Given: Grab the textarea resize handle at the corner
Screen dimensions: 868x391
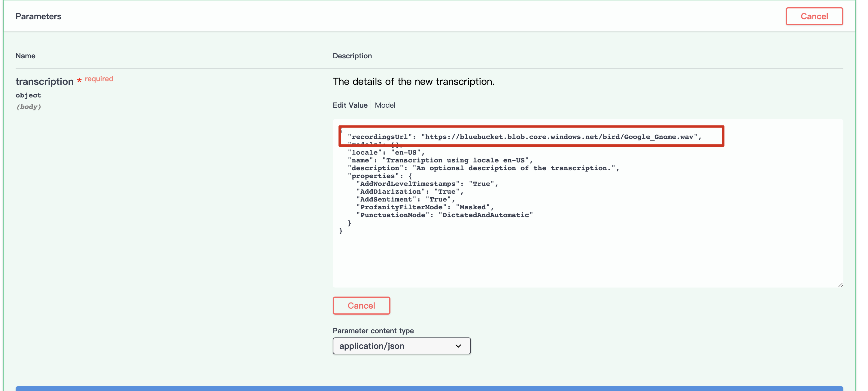Looking at the screenshot, I should click(x=840, y=285).
